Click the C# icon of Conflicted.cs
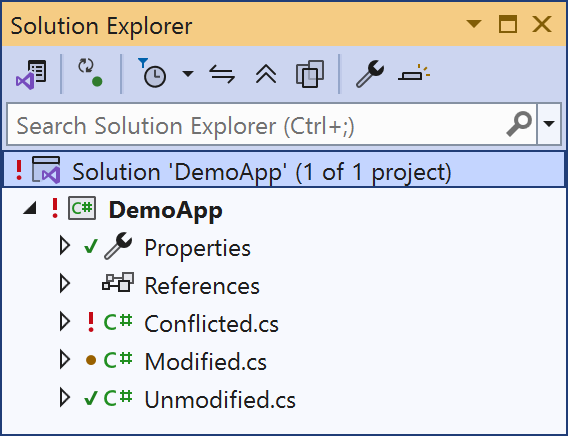 click(x=118, y=322)
